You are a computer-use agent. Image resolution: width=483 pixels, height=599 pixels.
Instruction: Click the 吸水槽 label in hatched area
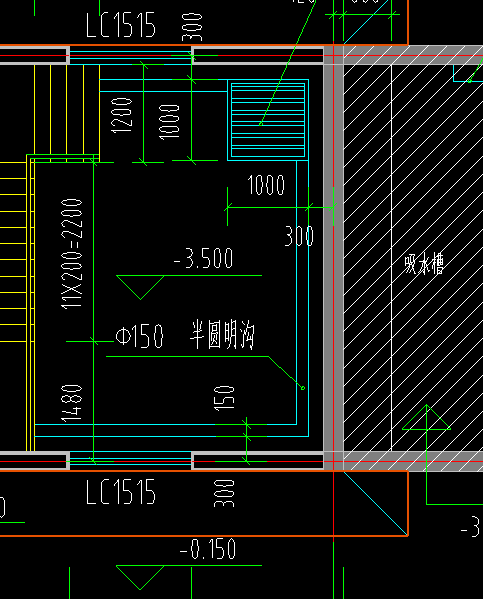click(424, 264)
